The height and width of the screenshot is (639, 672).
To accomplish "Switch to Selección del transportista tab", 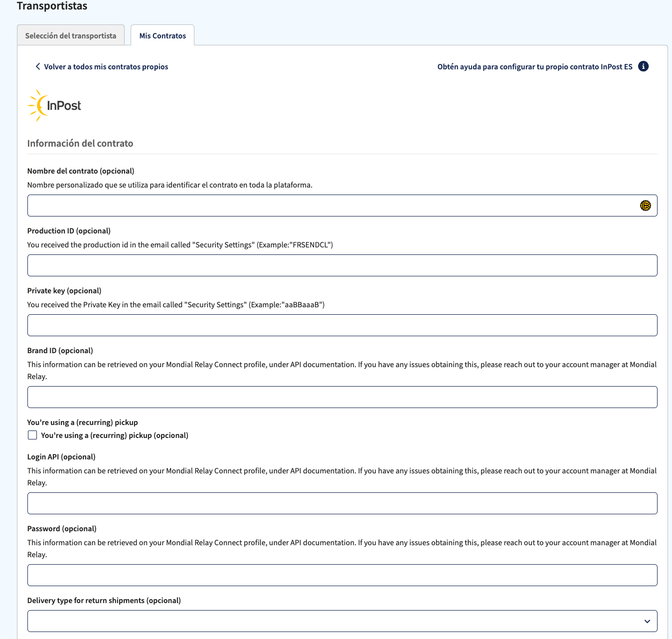I will coord(71,35).
